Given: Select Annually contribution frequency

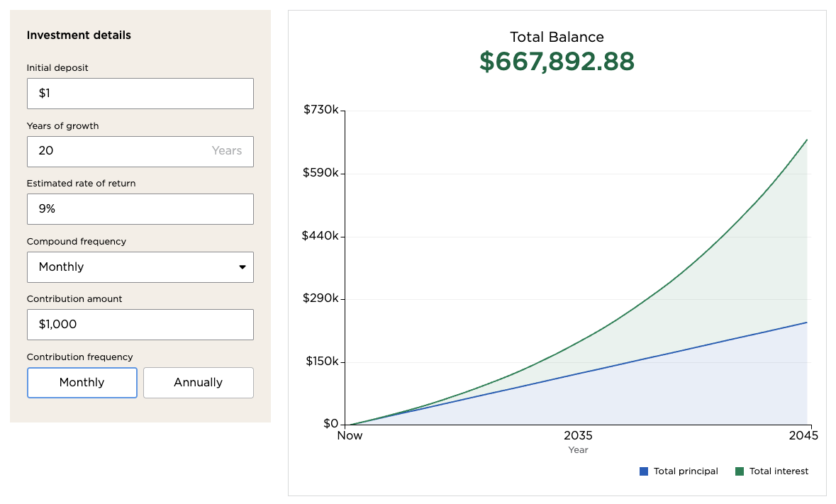Looking at the screenshot, I should (x=198, y=383).
